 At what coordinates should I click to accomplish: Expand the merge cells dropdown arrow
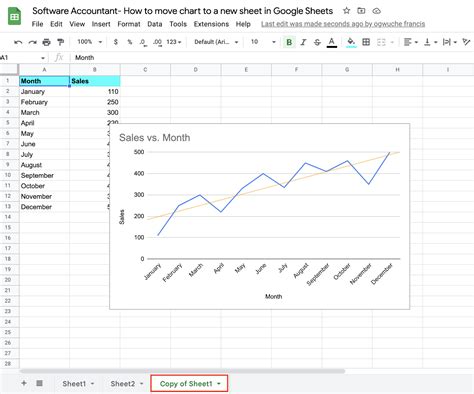coord(392,42)
